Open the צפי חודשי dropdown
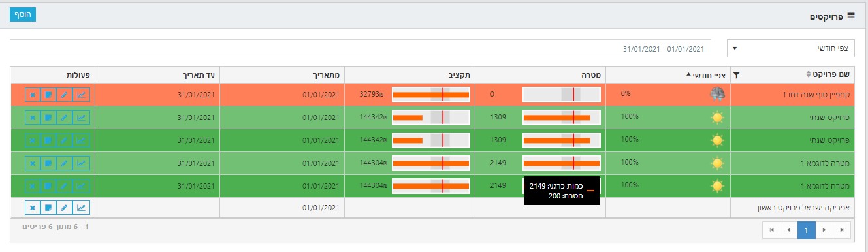The width and height of the screenshot is (868, 252). (793, 48)
